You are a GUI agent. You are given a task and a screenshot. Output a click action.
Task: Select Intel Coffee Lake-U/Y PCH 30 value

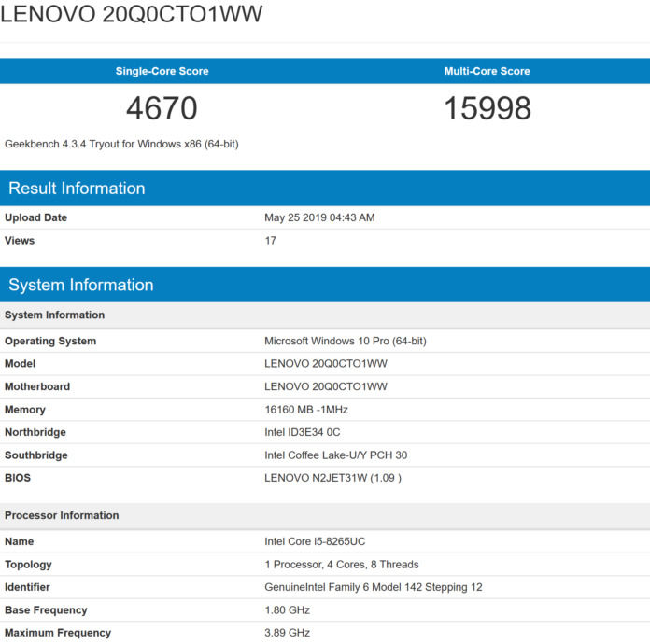[336, 455]
